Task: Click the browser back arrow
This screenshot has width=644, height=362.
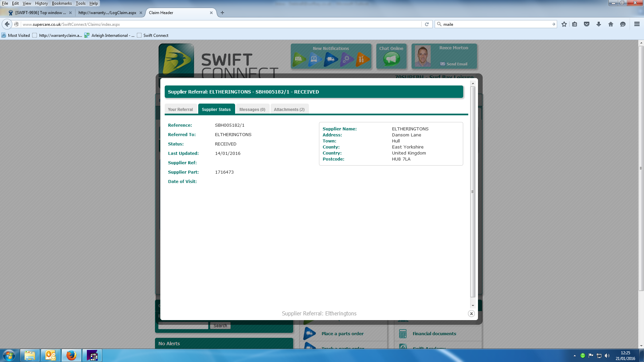Action: pyautogui.click(x=7, y=24)
